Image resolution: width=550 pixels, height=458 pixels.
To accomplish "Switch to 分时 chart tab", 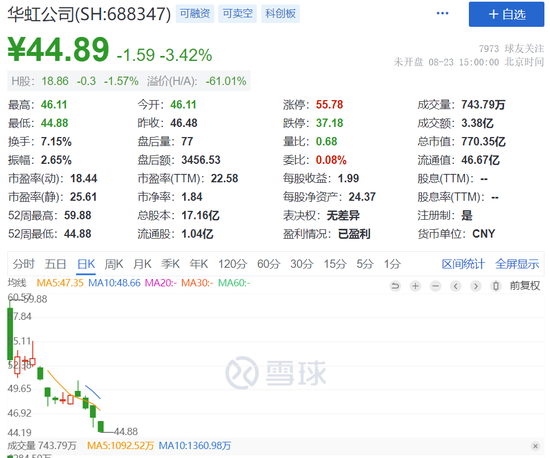I will (x=24, y=264).
